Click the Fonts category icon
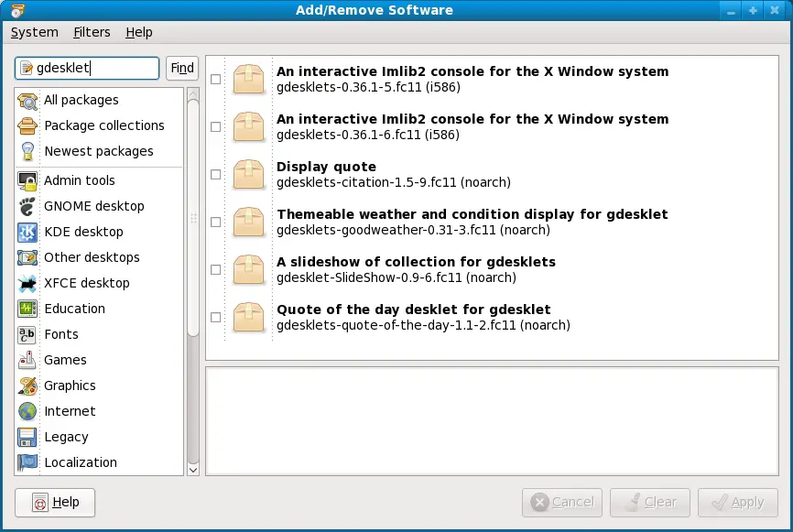Viewport: 793px width, 532px height. coord(28,334)
